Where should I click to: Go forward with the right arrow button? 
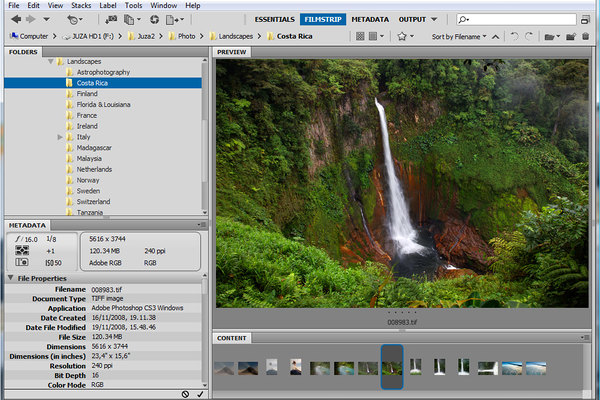(31, 19)
